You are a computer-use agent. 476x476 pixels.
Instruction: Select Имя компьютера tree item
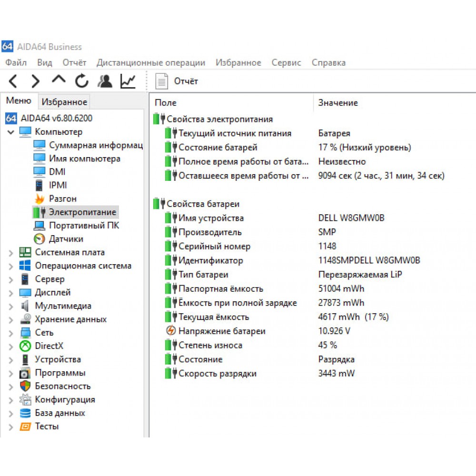click(85, 159)
